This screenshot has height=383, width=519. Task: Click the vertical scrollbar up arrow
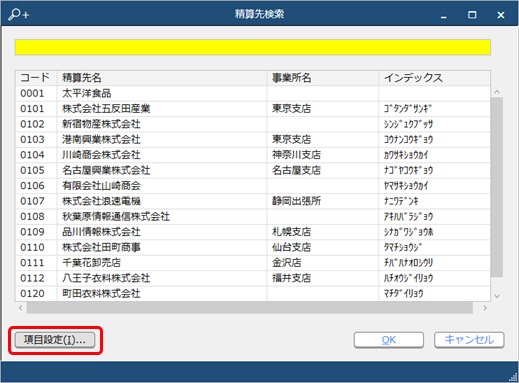point(497,92)
